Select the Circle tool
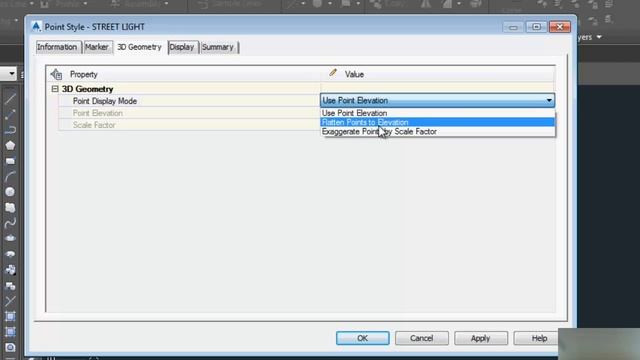The image size is (640, 360). (x=10, y=192)
